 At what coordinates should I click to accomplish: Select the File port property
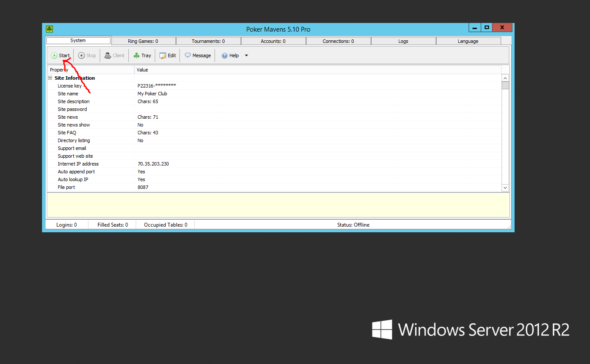tap(66, 187)
